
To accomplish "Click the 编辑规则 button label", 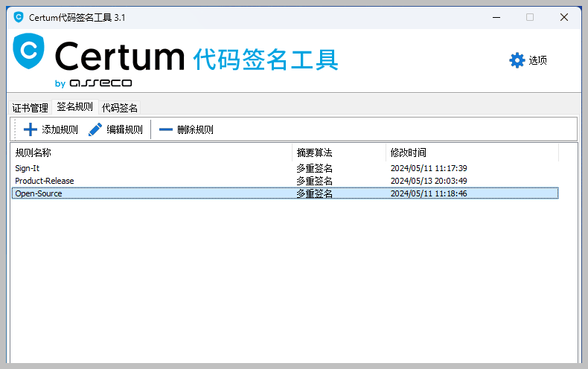I will point(124,129).
